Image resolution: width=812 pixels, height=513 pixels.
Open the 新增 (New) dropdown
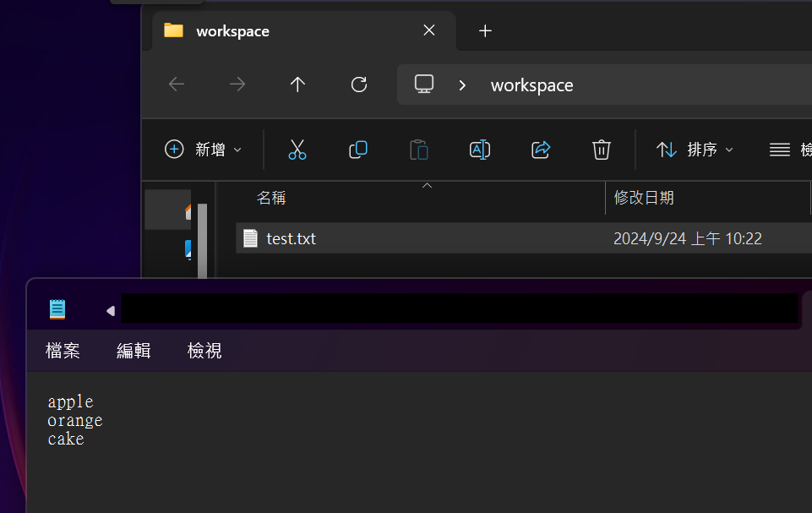tap(203, 150)
